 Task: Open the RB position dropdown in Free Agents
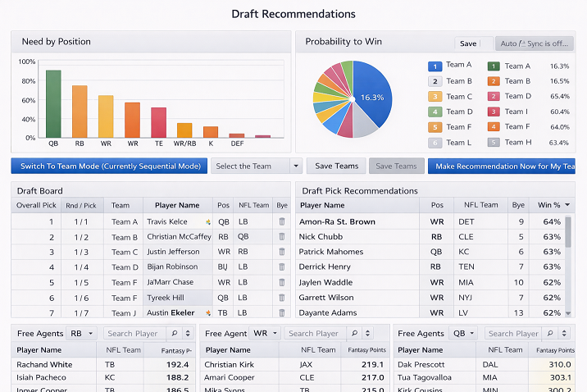pos(82,333)
